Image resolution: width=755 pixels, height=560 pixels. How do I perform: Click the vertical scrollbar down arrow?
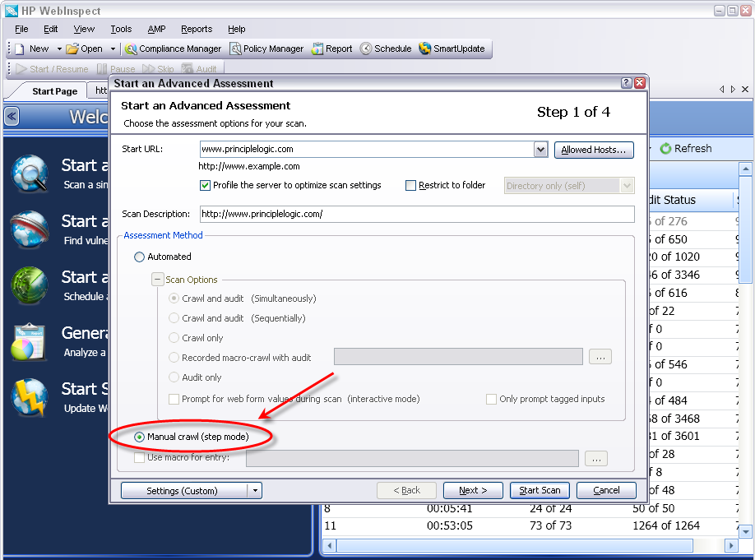click(745, 532)
